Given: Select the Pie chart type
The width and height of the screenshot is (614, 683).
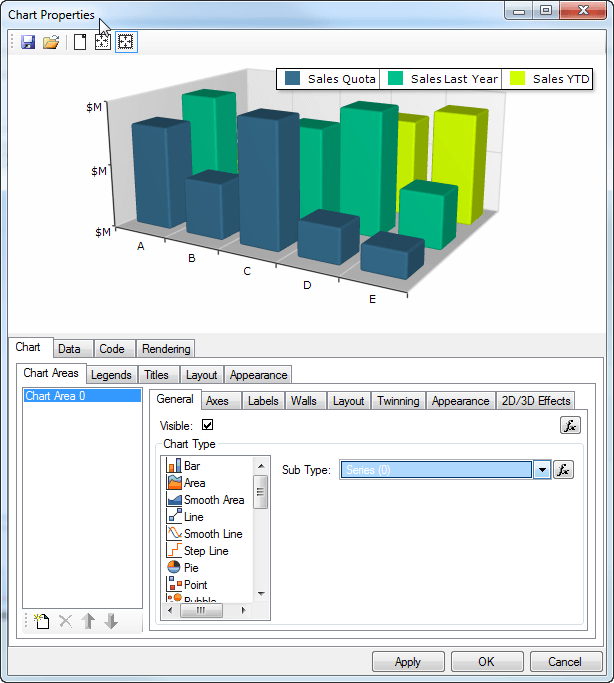Looking at the screenshot, I should tap(190, 567).
